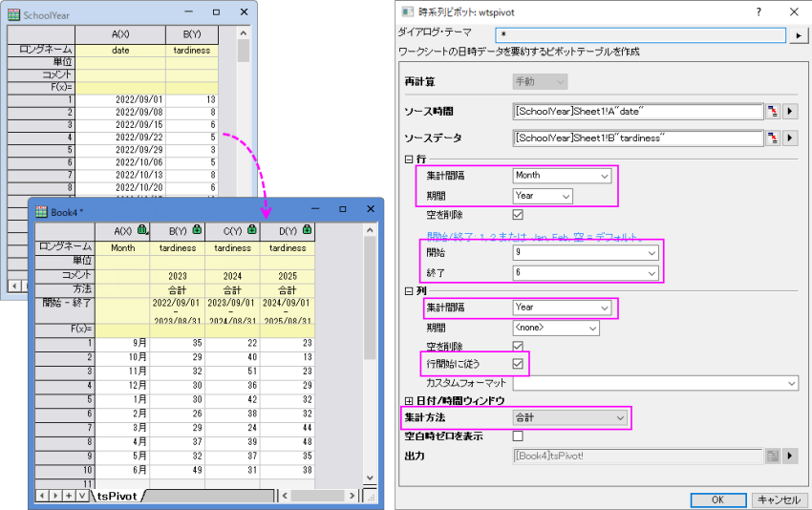This screenshot has height=510, width=812.
Task: Expand the 日付/時間ウィンドウ section
Action: pos(410,400)
